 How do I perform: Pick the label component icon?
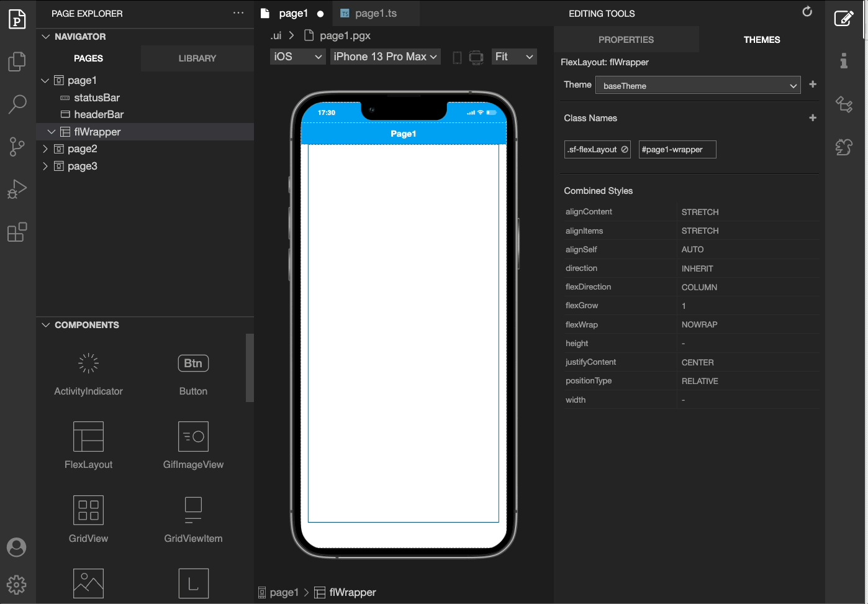193,583
